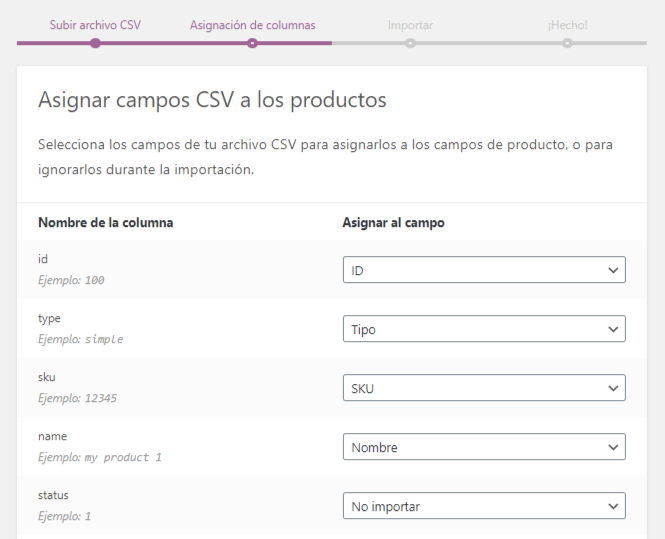This screenshot has height=539, width=665.
Task: Click the 'Asignar campos CSV a los productos' heading
Action: pyautogui.click(x=212, y=100)
